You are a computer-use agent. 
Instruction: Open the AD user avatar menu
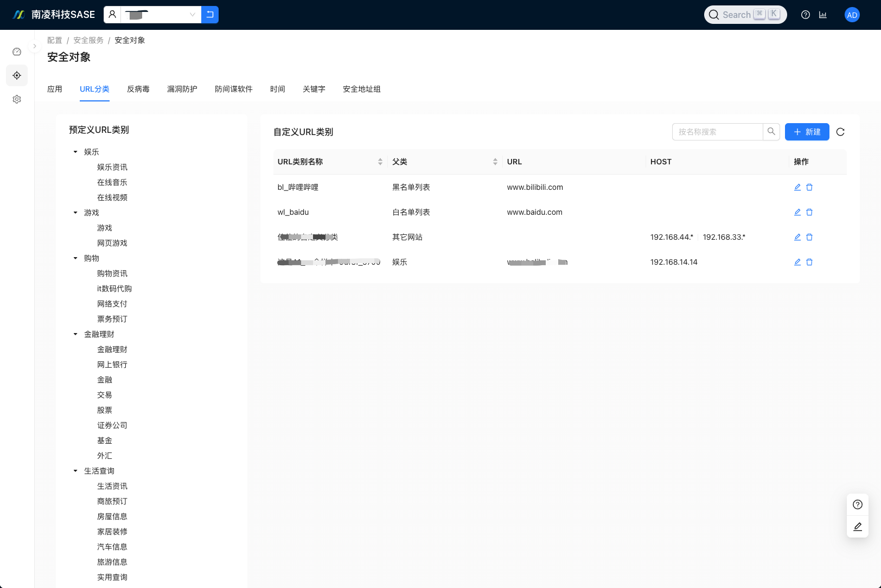pyautogui.click(x=852, y=15)
